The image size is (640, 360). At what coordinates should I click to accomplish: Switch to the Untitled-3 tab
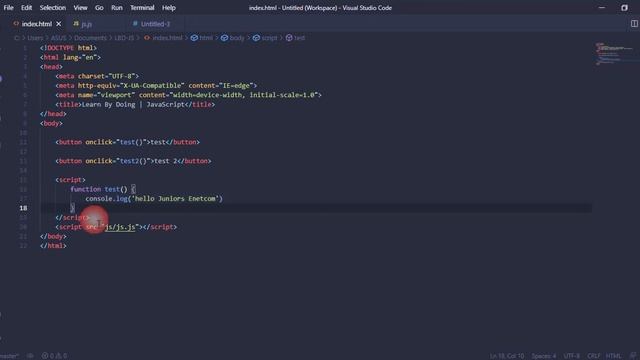click(x=155, y=24)
